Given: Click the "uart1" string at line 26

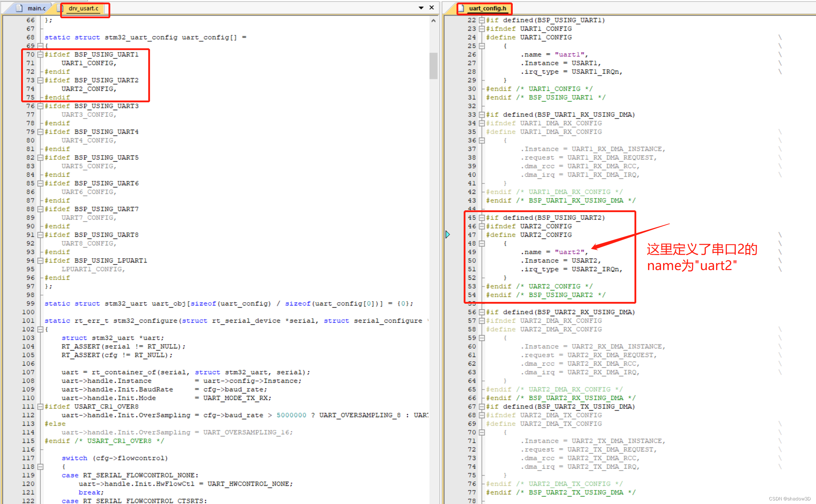Looking at the screenshot, I should (570, 54).
